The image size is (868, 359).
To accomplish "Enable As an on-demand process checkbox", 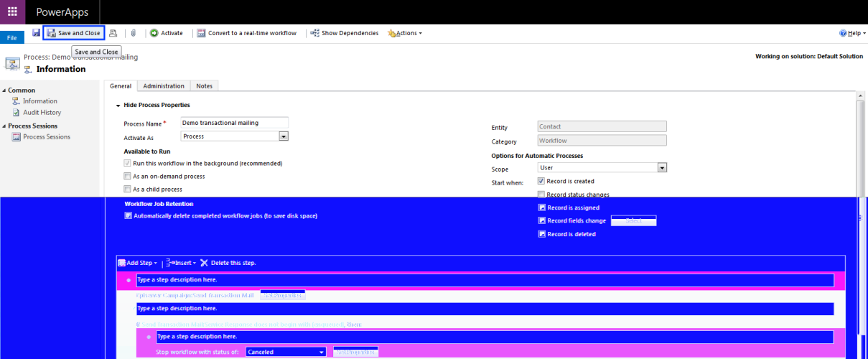I will click(128, 177).
